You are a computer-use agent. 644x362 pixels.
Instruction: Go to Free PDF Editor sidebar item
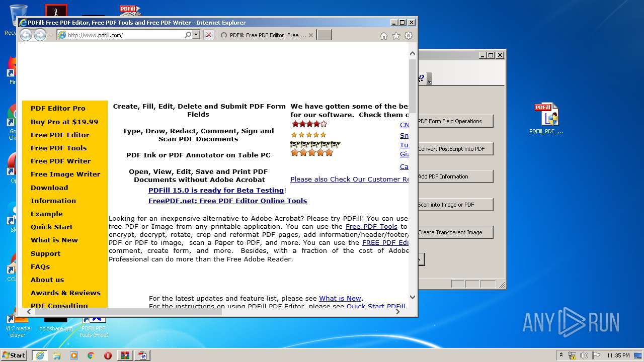point(60,135)
